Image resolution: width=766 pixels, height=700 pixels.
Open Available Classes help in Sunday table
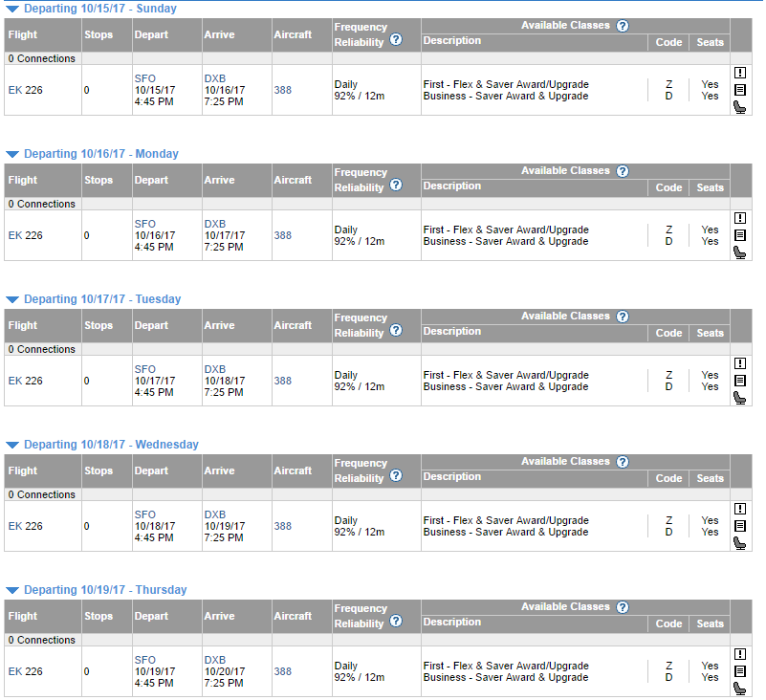point(622,26)
